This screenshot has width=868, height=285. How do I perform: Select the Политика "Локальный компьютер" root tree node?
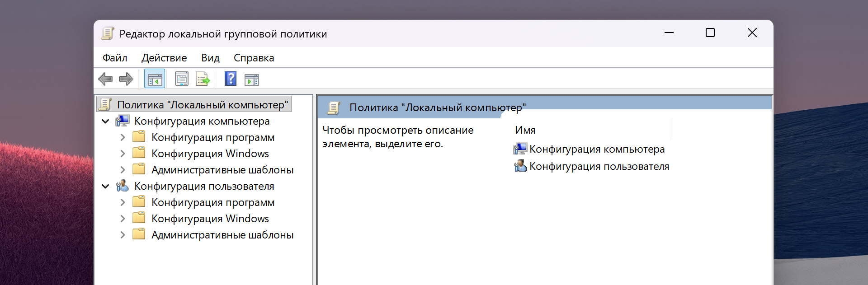(202, 105)
